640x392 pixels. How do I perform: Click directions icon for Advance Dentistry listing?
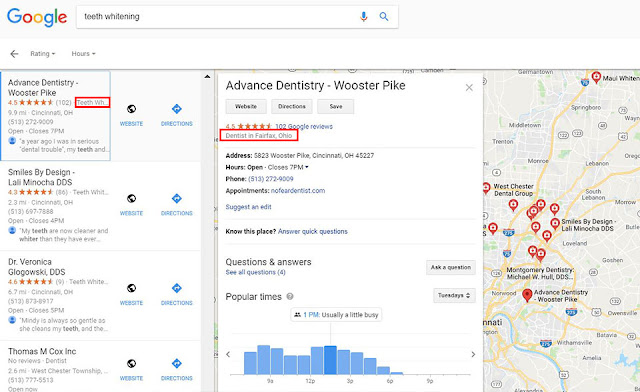pyautogui.click(x=177, y=109)
